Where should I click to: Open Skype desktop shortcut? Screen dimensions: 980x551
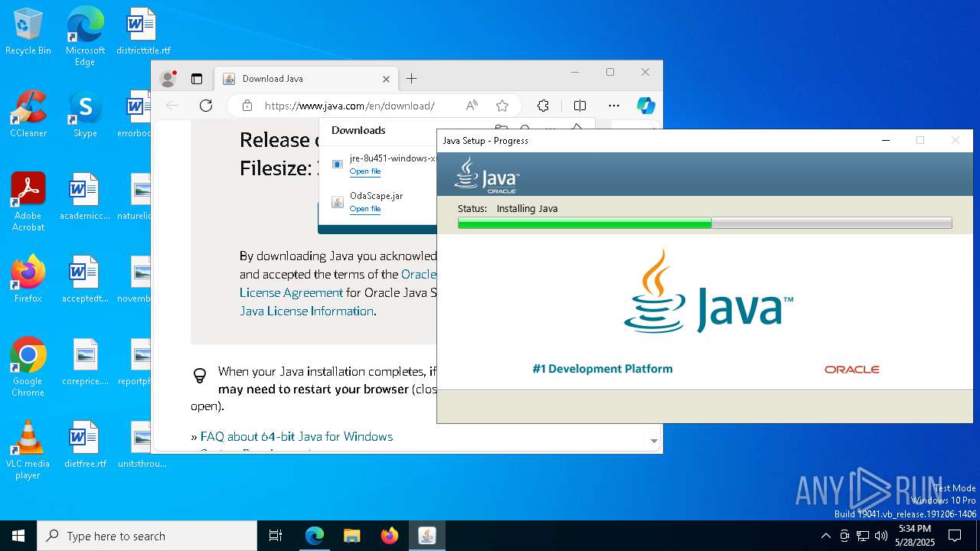(x=85, y=114)
